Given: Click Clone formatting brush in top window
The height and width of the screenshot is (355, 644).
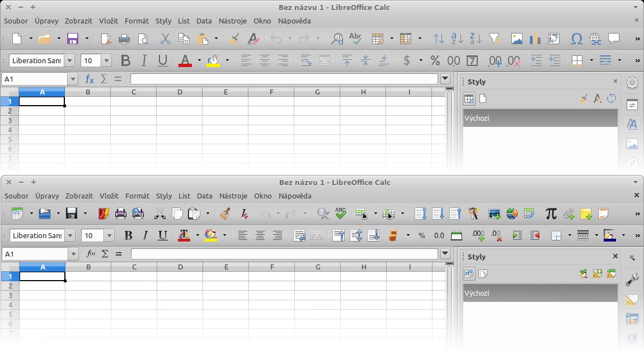Looking at the screenshot, I should coord(234,39).
